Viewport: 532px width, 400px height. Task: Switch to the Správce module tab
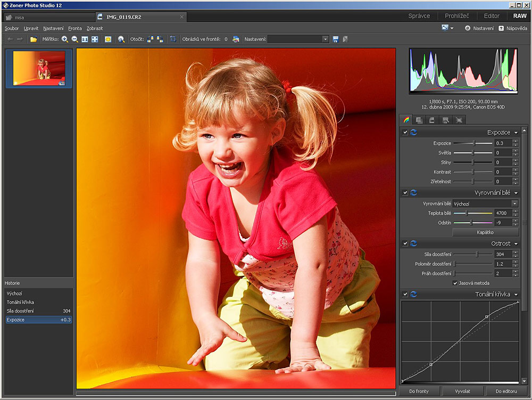pyautogui.click(x=419, y=16)
